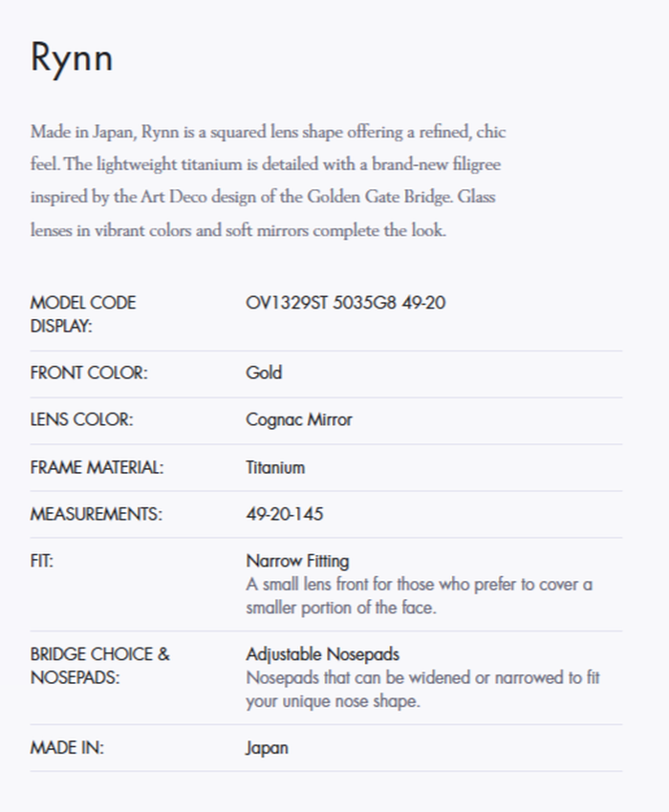Image resolution: width=669 pixels, height=812 pixels.
Task: Click the Gold front color value
Action: [264, 373]
